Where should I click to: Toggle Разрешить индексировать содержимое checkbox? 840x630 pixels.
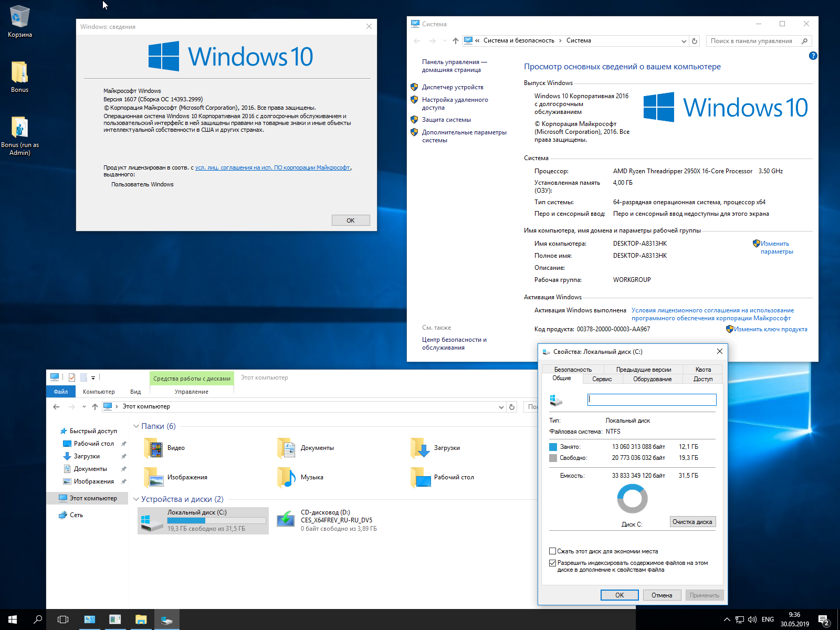coord(552,563)
